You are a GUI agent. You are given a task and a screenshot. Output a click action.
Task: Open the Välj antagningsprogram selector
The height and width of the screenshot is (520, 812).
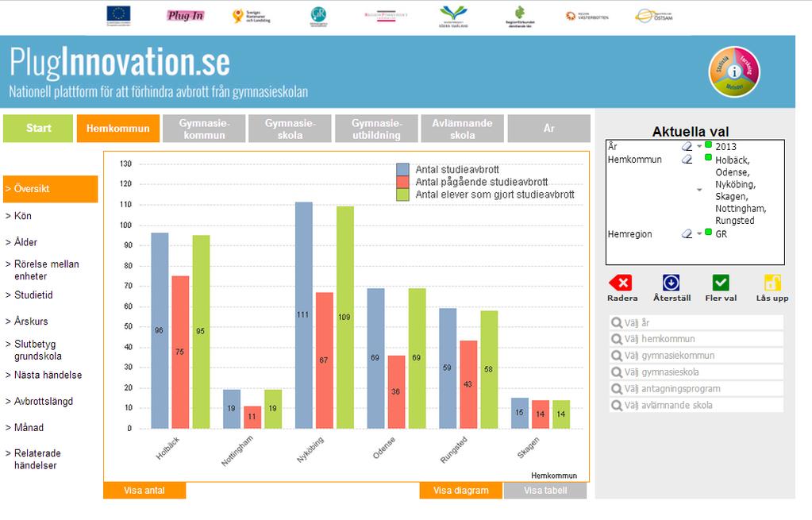coord(697,389)
